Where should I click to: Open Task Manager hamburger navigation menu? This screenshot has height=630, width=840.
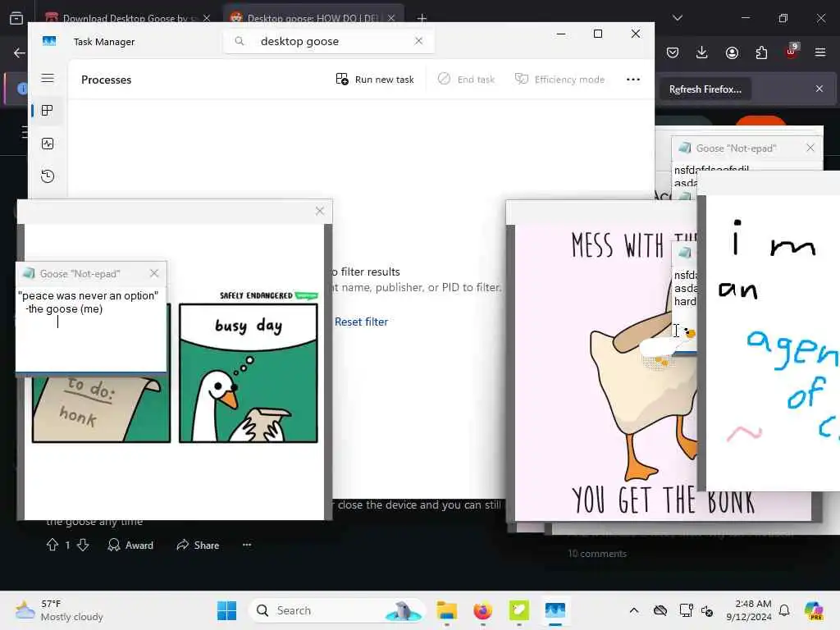pyautogui.click(x=48, y=78)
